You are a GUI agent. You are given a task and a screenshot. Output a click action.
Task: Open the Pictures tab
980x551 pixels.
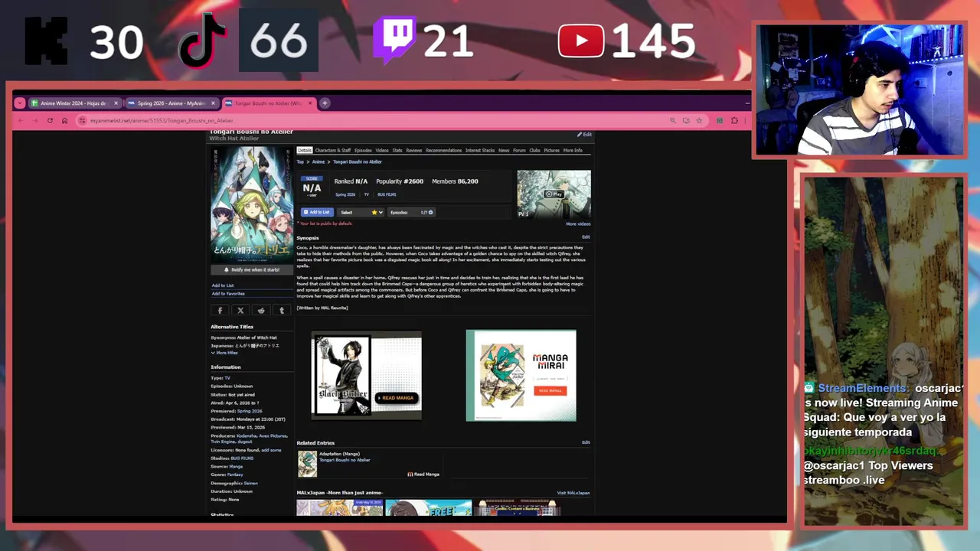tap(552, 150)
